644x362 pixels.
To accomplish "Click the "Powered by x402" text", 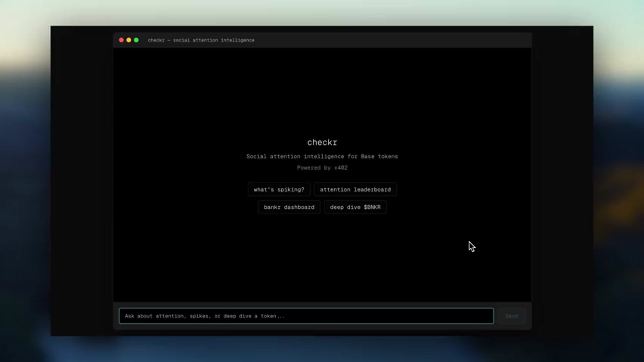I will click(322, 168).
